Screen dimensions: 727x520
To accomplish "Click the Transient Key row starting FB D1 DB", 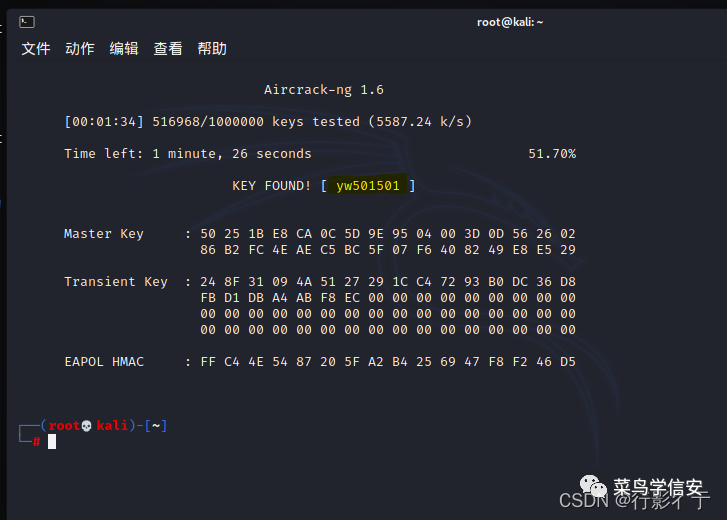I will [x=388, y=298].
